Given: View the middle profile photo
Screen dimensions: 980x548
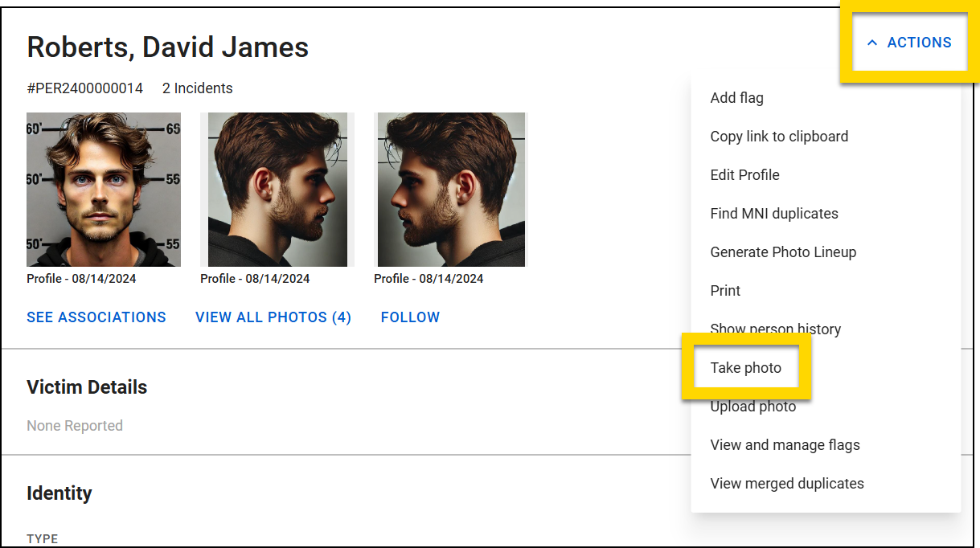Looking at the screenshot, I should (277, 190).
